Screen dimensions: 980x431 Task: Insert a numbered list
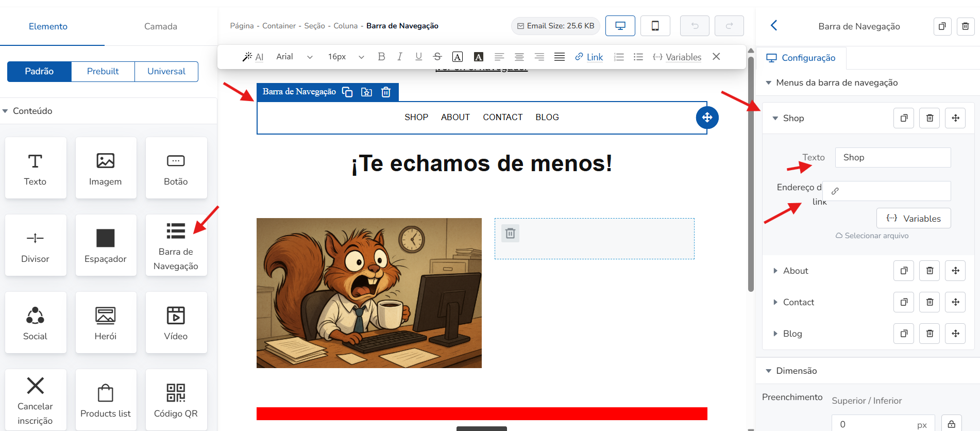click(x=619, y=57)
